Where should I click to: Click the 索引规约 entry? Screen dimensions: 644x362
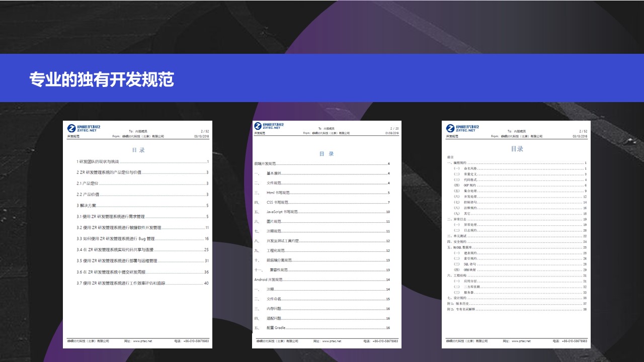(x=520, y=258)
